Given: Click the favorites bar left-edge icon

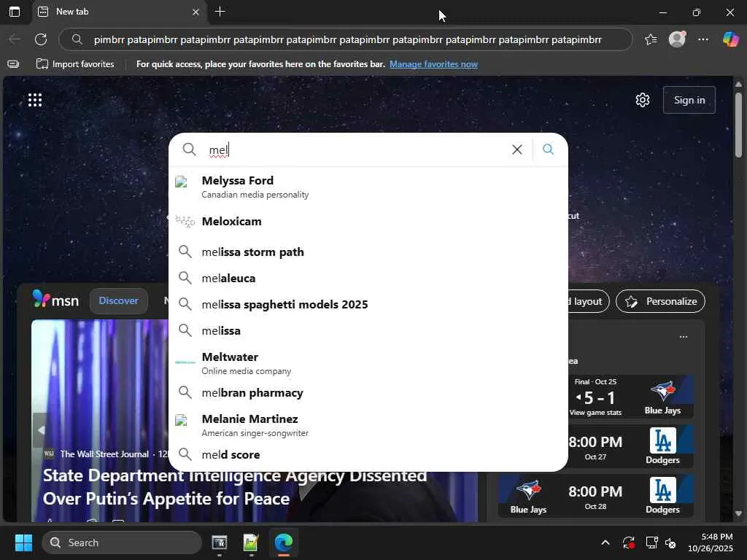Looking at the screenshot, I should [x=13, y=64].
